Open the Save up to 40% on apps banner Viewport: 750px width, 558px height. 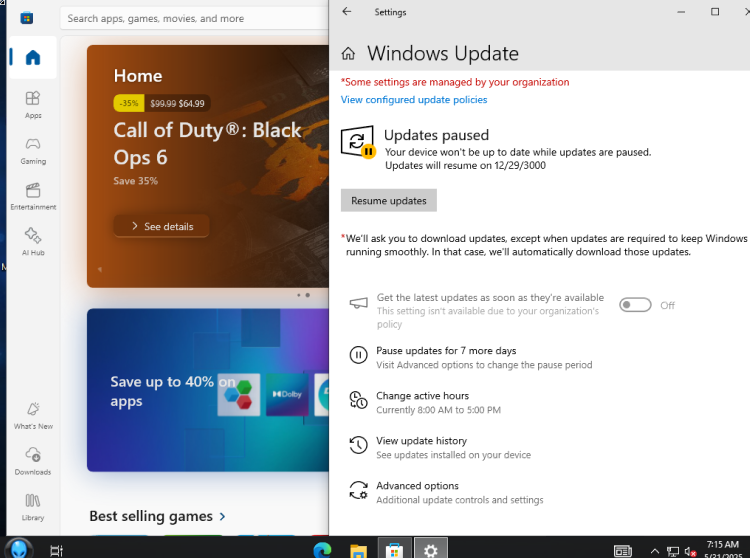208,390
